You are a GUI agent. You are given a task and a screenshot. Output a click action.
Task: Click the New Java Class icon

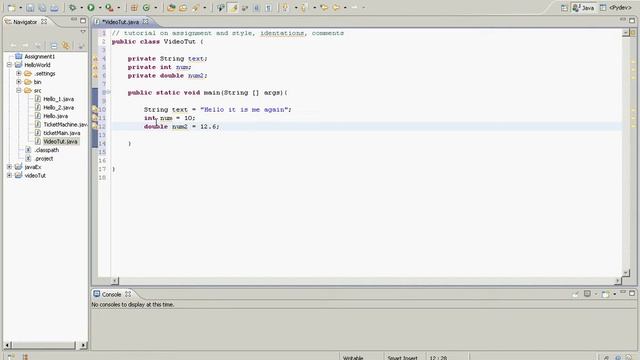coord(146,7)
